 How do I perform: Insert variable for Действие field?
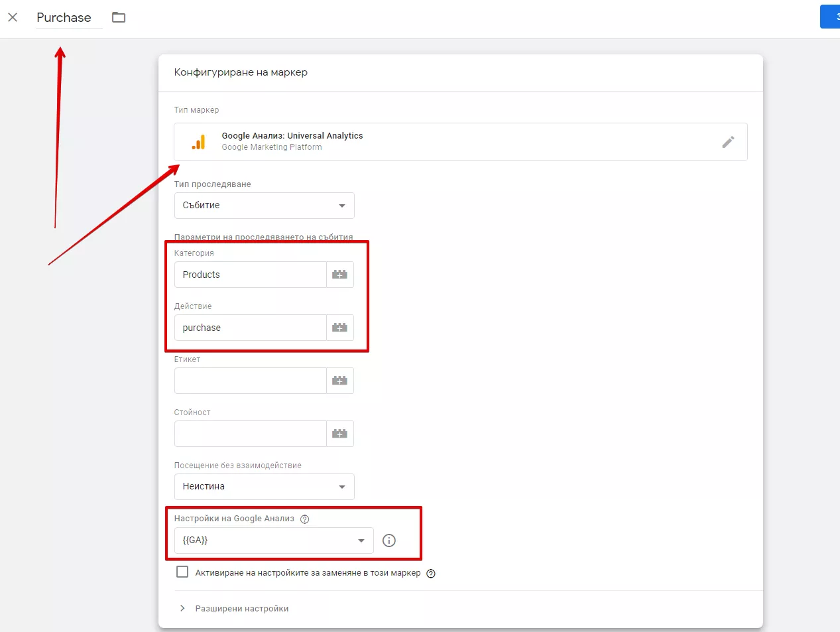coord(340,328)
